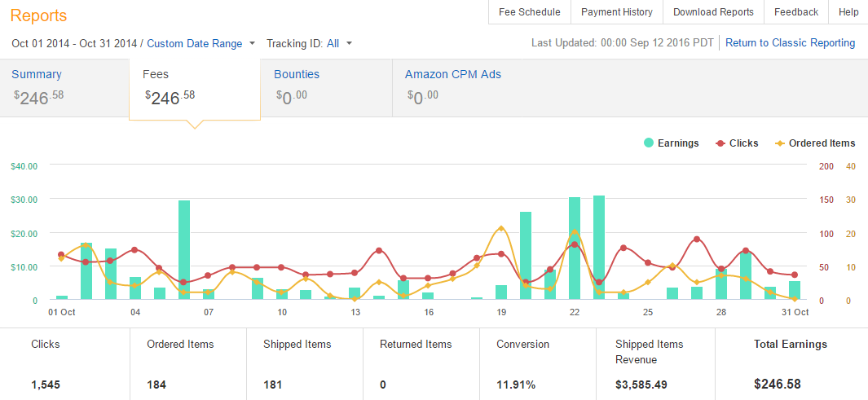Click the Help menu item
Image resolution: width=868 pixels, height=400 pixels.
pos(848,12)
